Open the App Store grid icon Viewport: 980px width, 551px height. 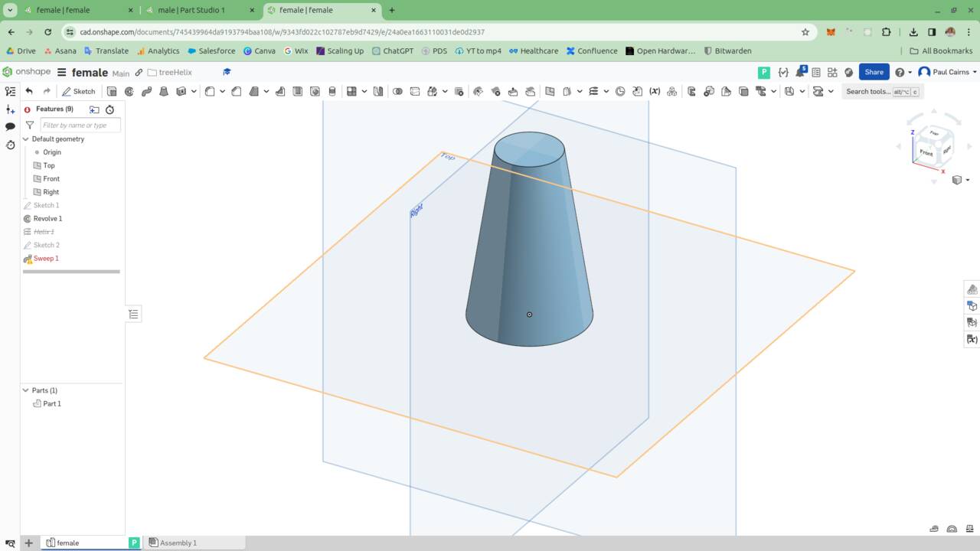[832, 72]
